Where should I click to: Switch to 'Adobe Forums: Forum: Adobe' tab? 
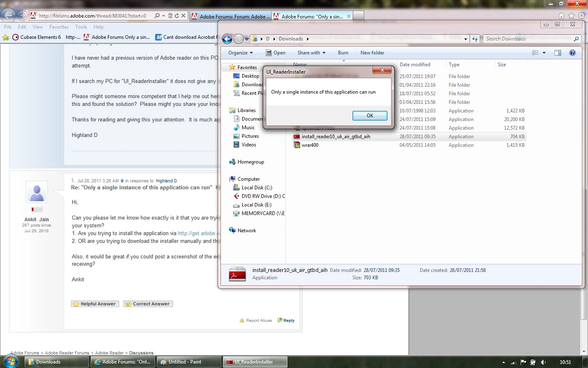[x=231, y=17]
